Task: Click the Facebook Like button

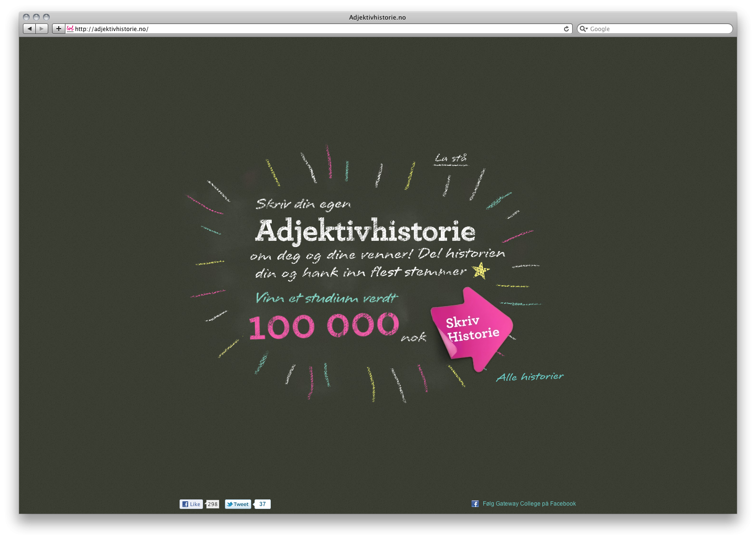Action: pyautogui.click(x=191, y=504)
